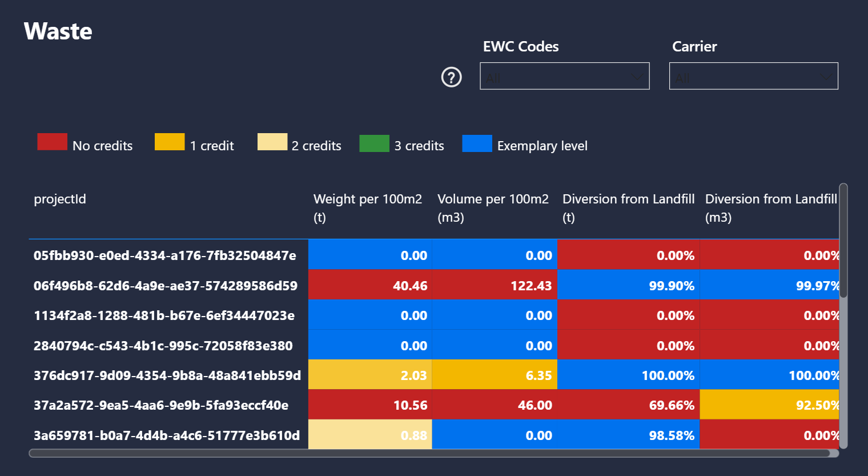Sort by projectId column header
Image resolution: width=868 pixels, height=476 pixels.
click(x=60, y=199)
